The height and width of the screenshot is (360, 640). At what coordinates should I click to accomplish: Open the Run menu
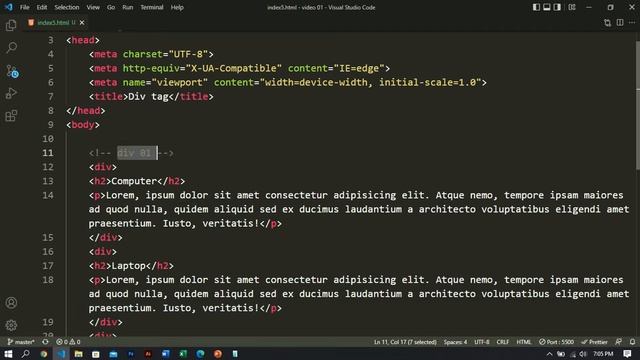click(127, 7)
